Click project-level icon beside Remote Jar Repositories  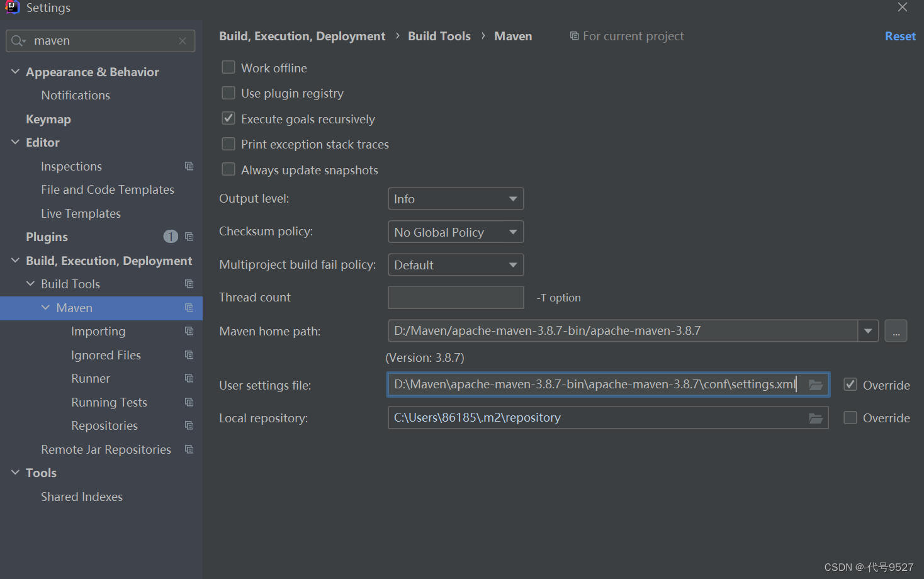click(189, 449)
